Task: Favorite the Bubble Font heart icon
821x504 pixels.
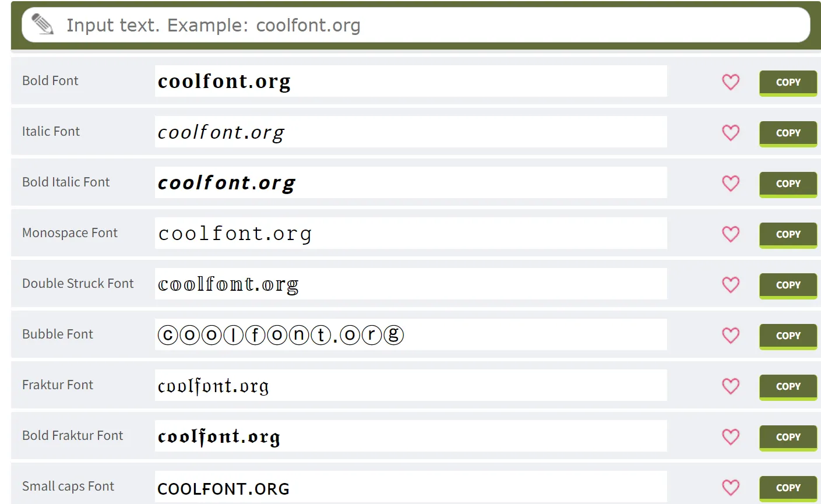Action: coord(731,335)
